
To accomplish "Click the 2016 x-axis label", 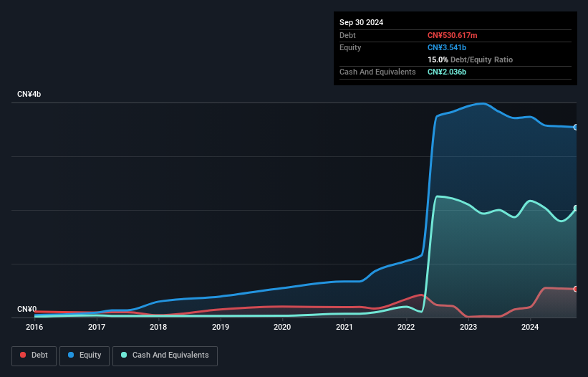I will pyautogui.click(x=34, y=327).
